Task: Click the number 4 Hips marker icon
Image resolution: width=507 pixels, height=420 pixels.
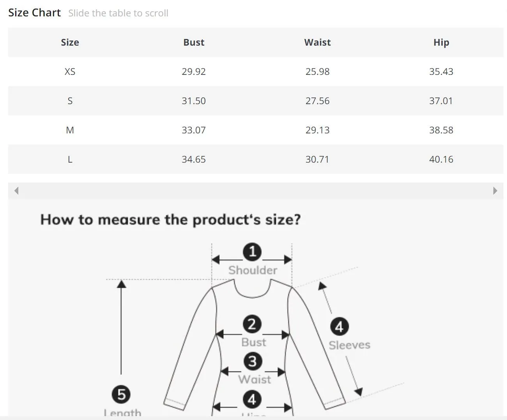Action: pyautogui.click(x=252, y=399)
